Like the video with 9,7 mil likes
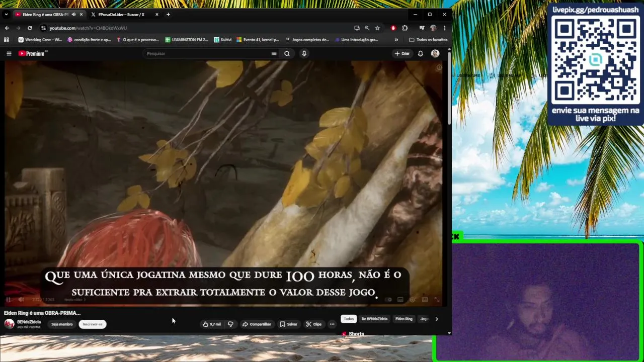The height and width of the screenshot is (362, 644). pos(212,324)
